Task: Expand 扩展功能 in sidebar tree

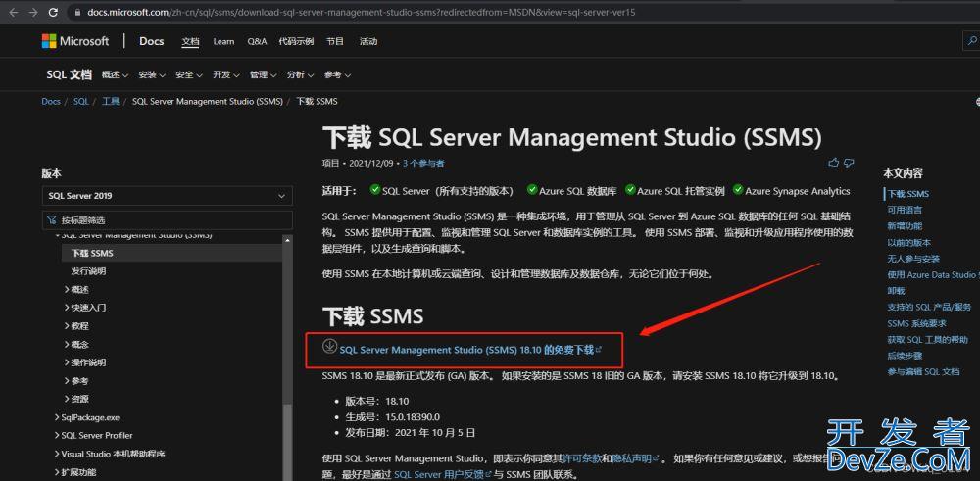Action: point(75,472)
